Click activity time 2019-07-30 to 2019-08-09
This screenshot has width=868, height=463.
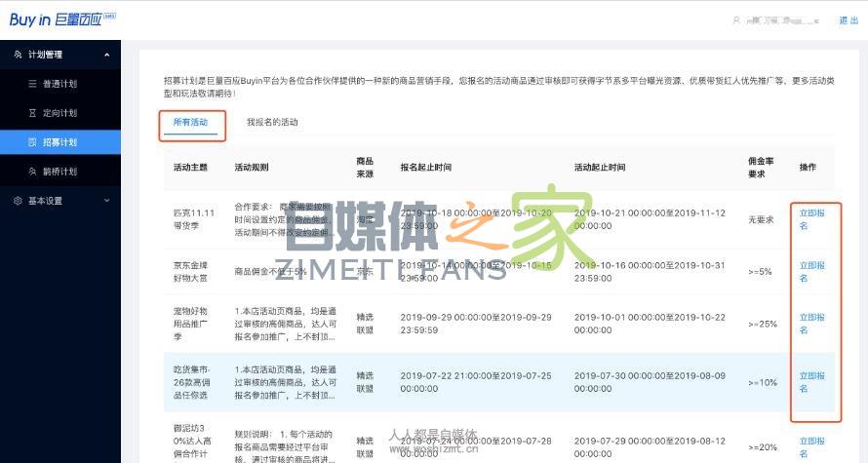click(x=650, y=382)
